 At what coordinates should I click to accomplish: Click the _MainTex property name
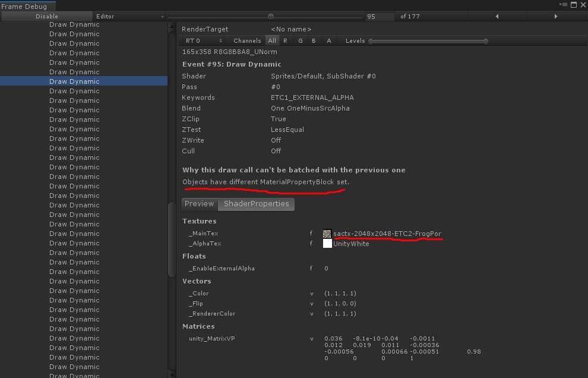[x=203, y=234]
